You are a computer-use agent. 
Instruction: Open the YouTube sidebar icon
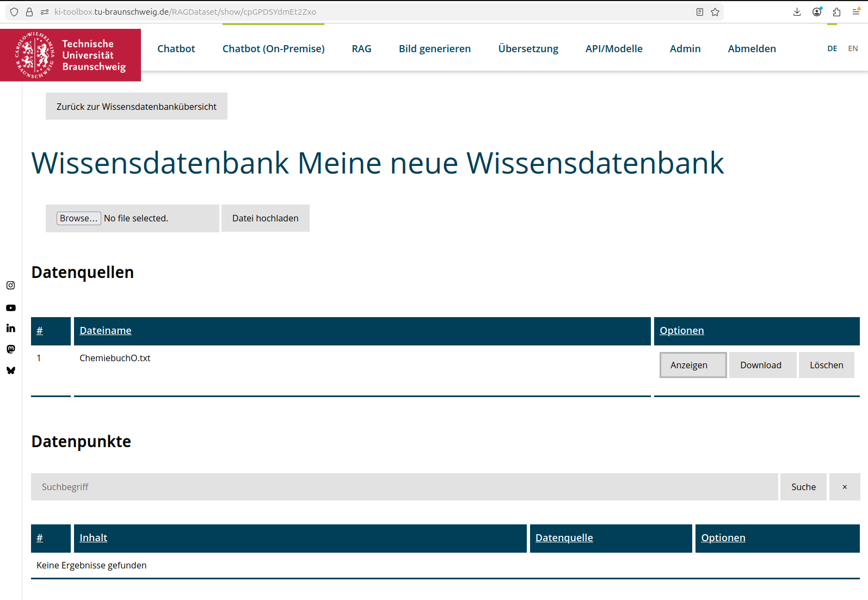click(x=10, y=308)
